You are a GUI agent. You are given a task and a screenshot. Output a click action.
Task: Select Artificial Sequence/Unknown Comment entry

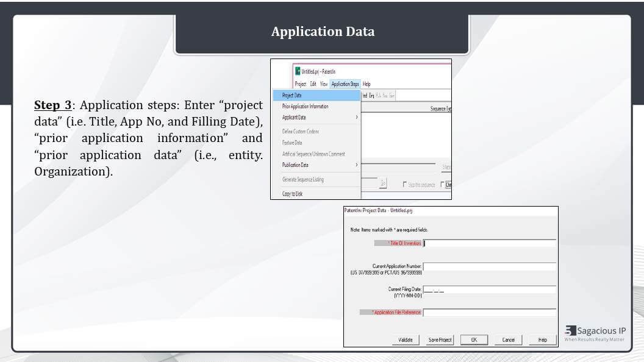coord(317,154)
